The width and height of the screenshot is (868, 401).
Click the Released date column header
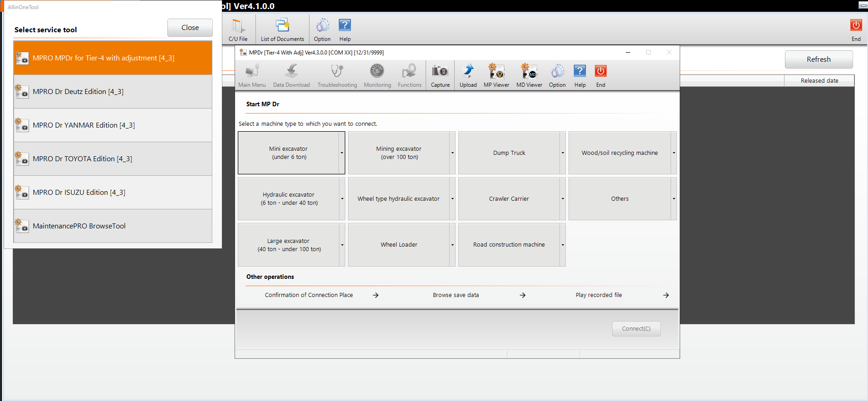coord(819,81)
